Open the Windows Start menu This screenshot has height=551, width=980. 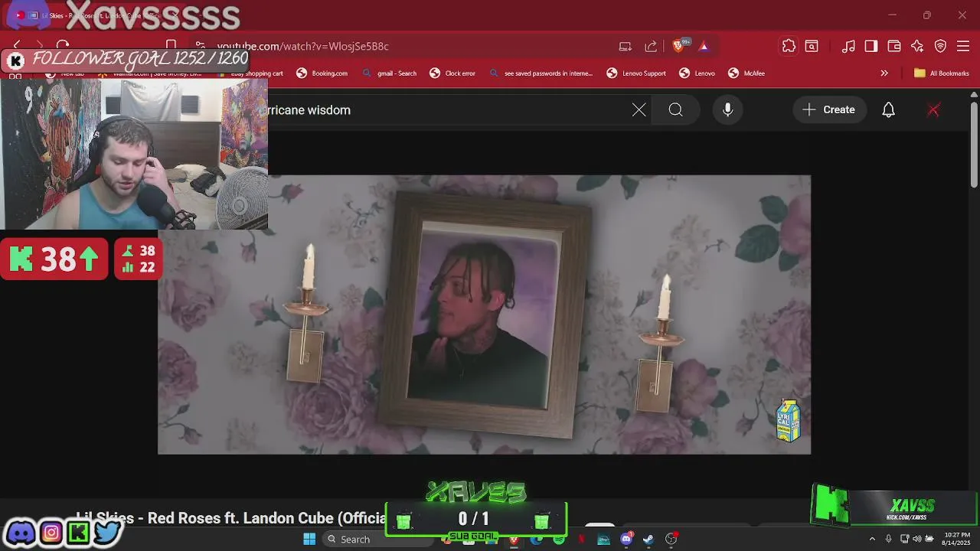[309, 540]
